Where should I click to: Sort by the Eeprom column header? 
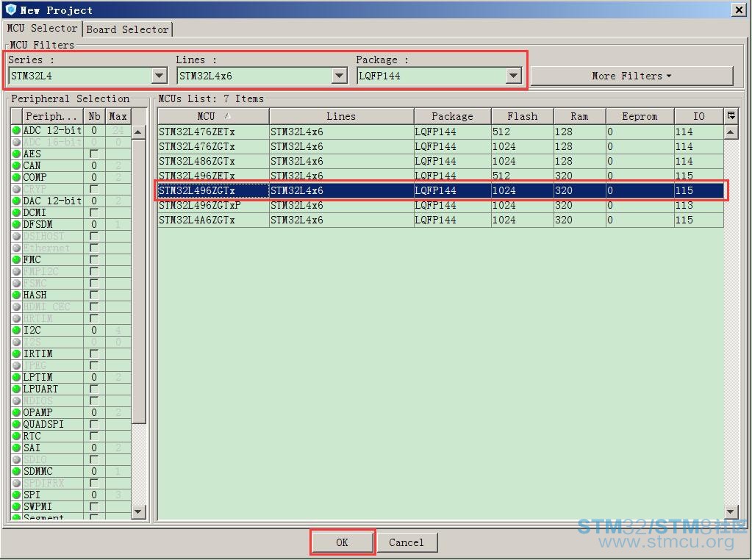(640, 116)
